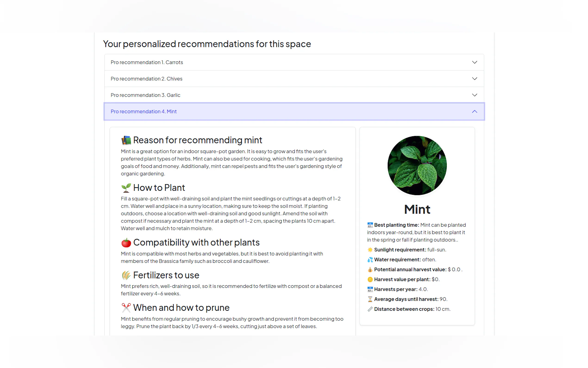Select the seedling icon next to How to Plant
Viewport: 588px width, 368px height.
pyautogui.click(x=126, y=187)
